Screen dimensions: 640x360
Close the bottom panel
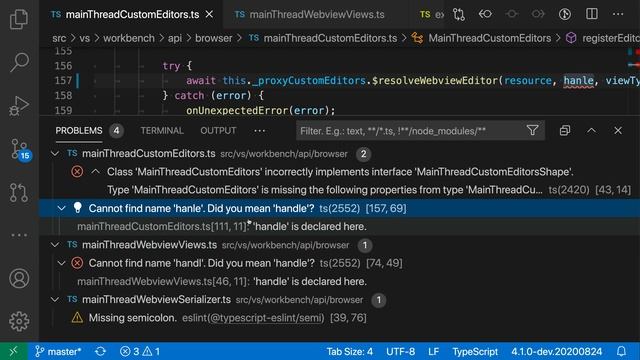tap(618, 131)
